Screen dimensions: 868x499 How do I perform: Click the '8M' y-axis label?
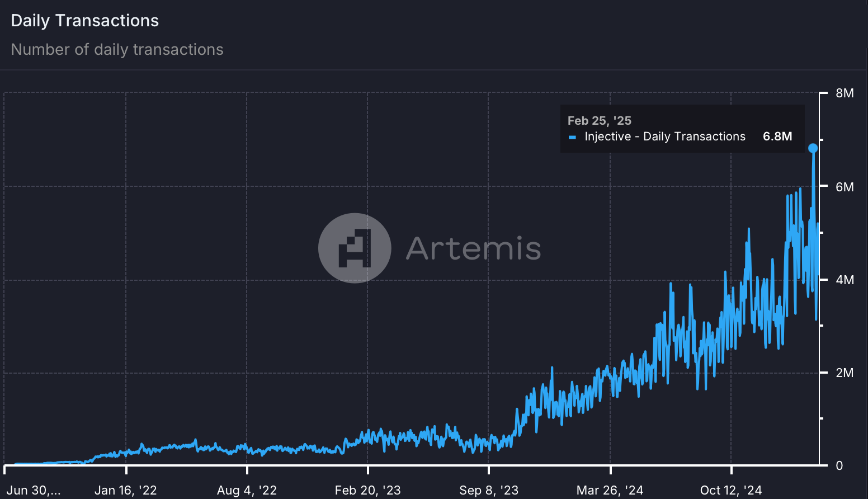845,93
